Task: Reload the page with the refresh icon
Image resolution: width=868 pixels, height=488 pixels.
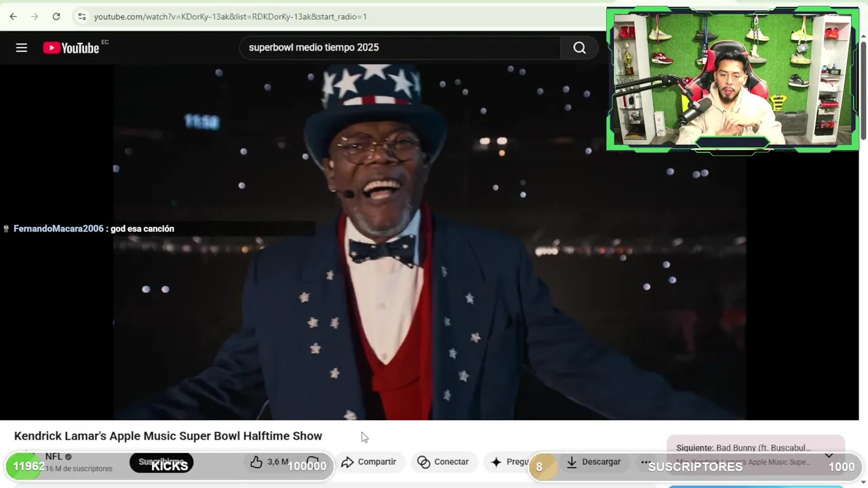Action: tap(56, 16)
